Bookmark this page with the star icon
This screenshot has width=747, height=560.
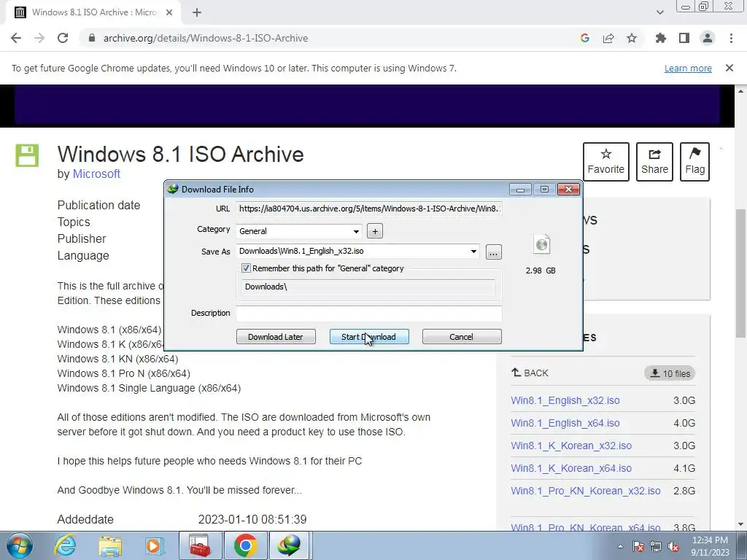631,38
